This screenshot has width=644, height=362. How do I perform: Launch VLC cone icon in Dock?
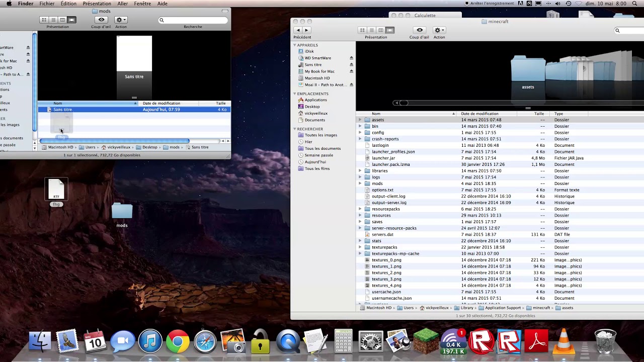coord(563,341)
